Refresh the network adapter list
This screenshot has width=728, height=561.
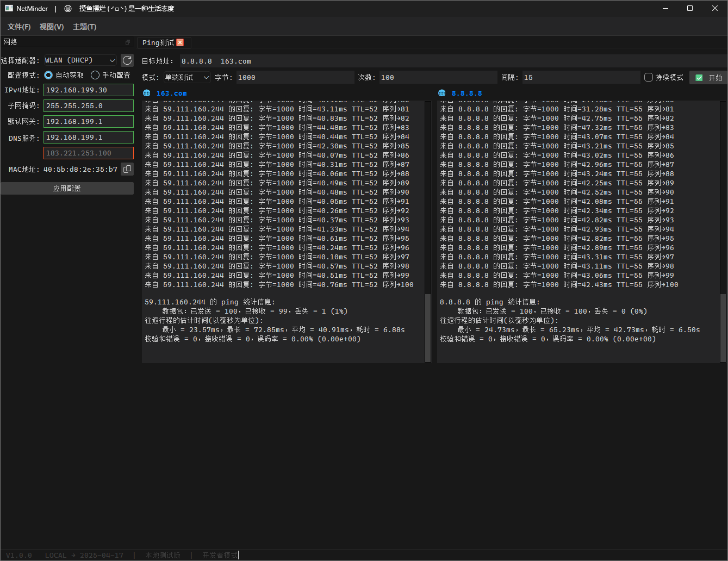pos(127,60)
